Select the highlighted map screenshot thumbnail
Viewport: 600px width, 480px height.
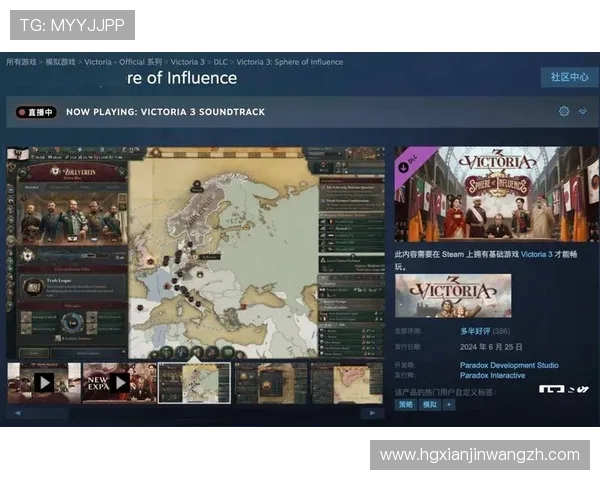[x=194, y=382]
